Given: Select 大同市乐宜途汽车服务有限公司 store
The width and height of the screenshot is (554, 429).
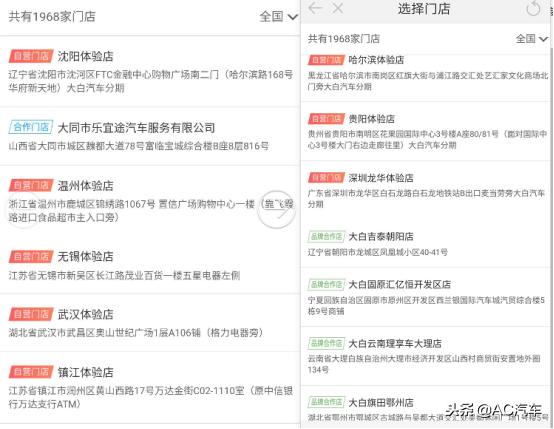Looking at the screenshot, I should pyautogui.click(x=150, y=136).
